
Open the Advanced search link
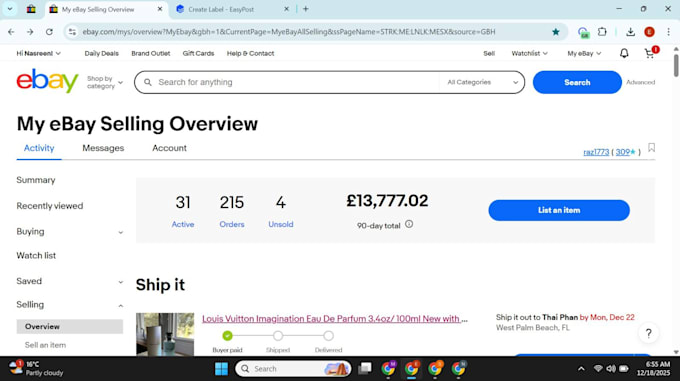(641, 82)
